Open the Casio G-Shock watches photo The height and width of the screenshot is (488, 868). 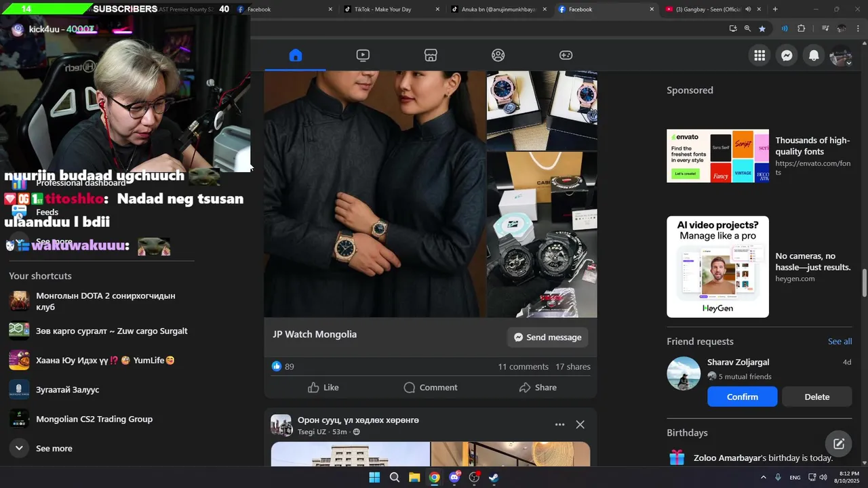pyautogui.click(x=542, y=235)
